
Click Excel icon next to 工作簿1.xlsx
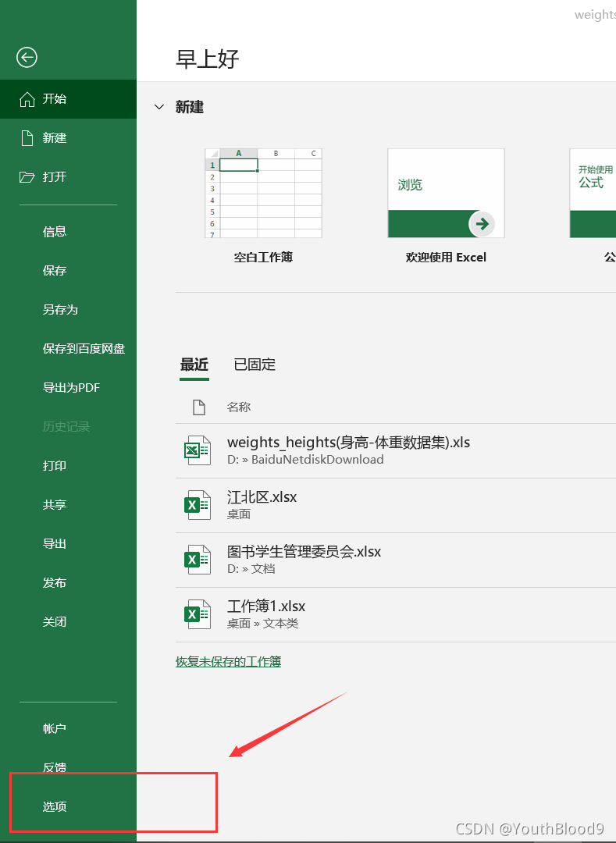click(x=198, y=614)
